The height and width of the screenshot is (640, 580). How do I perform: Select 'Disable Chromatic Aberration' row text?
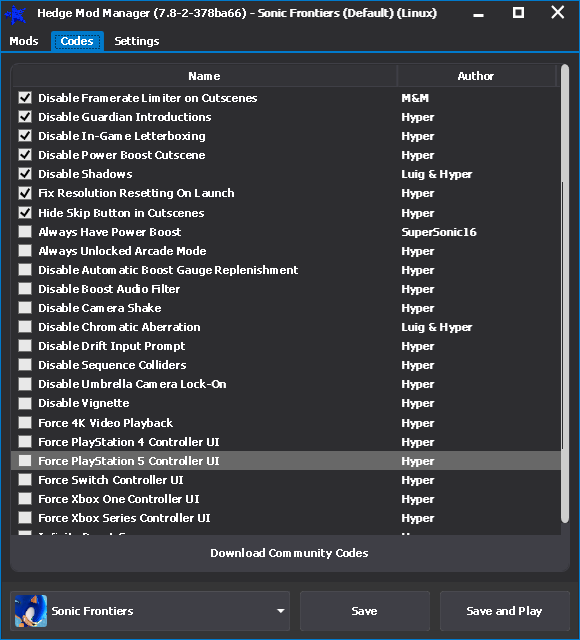pos(119,327)
